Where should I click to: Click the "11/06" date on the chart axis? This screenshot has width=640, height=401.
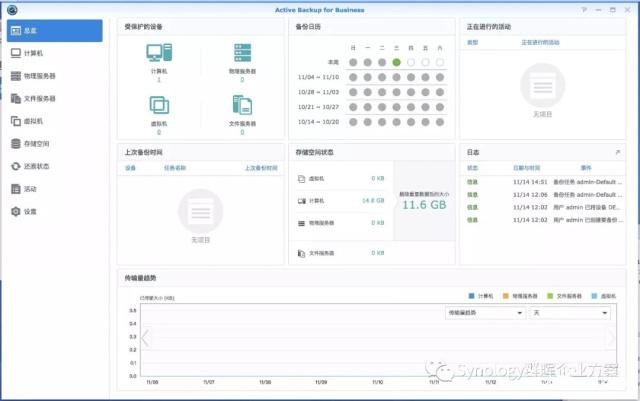(152, 382)
